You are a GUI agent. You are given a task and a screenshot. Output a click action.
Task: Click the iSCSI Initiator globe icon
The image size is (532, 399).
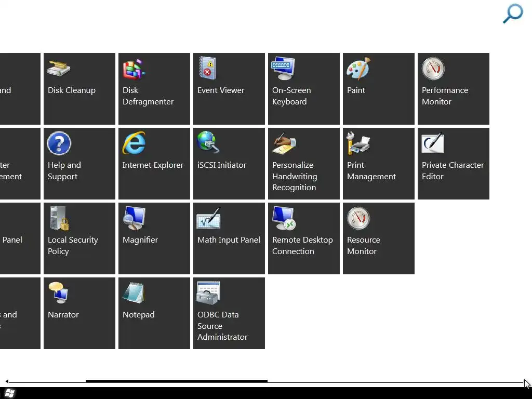tap(208, 142)
